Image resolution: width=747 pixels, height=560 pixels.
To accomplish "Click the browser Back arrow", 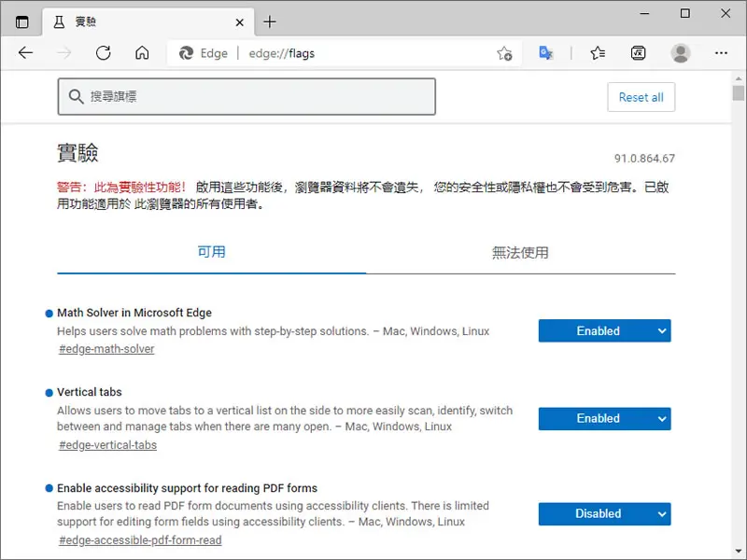I will click(x=25, y=53).
